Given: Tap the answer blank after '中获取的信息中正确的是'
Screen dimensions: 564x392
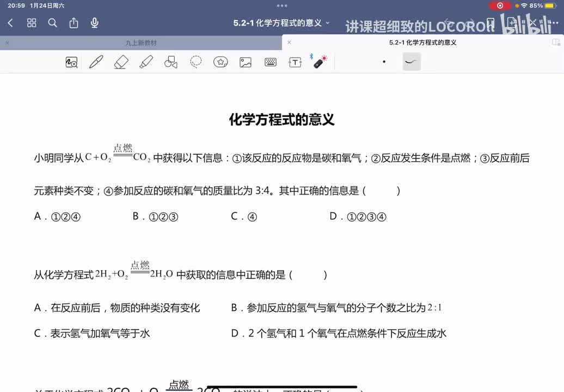Looking at the screenshot, I should point(308,275).
